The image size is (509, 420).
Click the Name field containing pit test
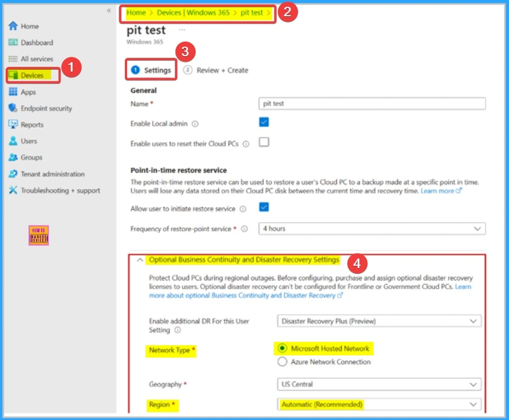coord(372,103)
